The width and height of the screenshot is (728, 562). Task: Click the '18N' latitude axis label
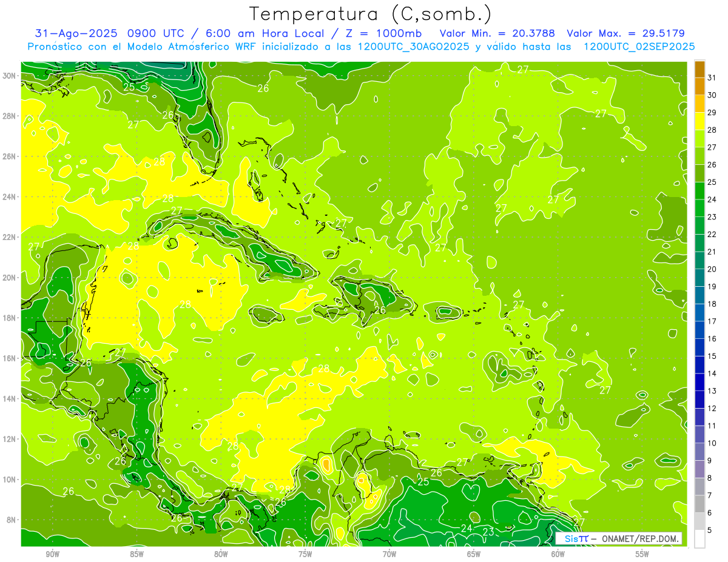[x=9, y=318]
